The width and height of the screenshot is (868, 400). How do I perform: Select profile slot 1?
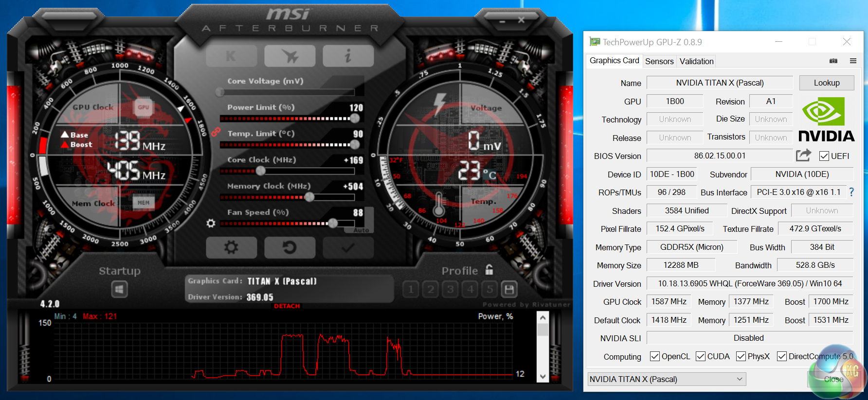coord(411,290)
